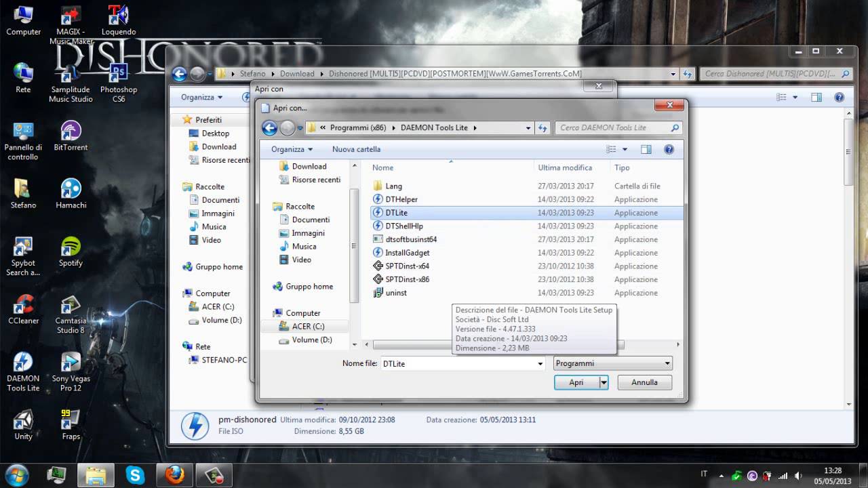
Task: Open Pannello di controllo desktop icon
Action: coord(23,141)
